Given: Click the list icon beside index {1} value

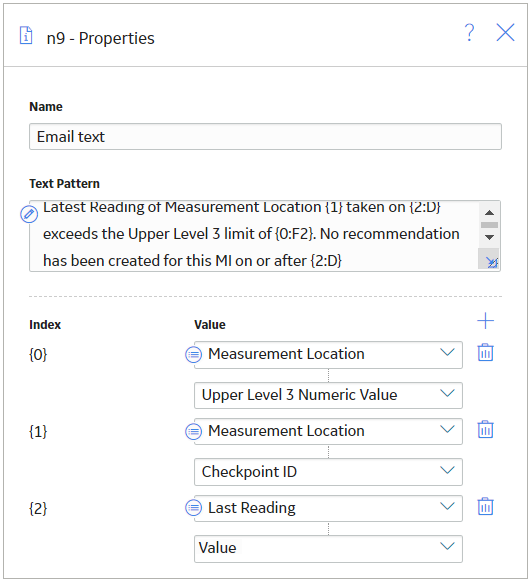Looking at the screenshot, I should 193,432.
